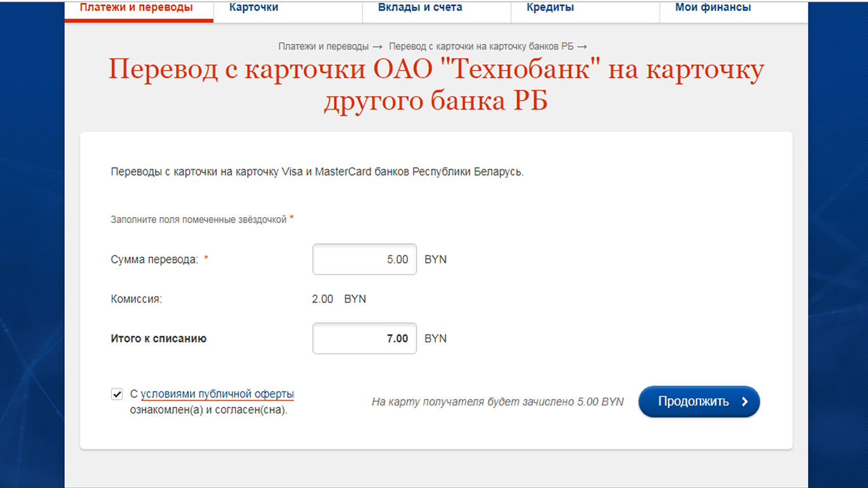The height and width of the screenshot is (488, 868).
Task: Click the page heading Перевод с карточки ОАО "Технобанк"
Action: click(436, 85)
